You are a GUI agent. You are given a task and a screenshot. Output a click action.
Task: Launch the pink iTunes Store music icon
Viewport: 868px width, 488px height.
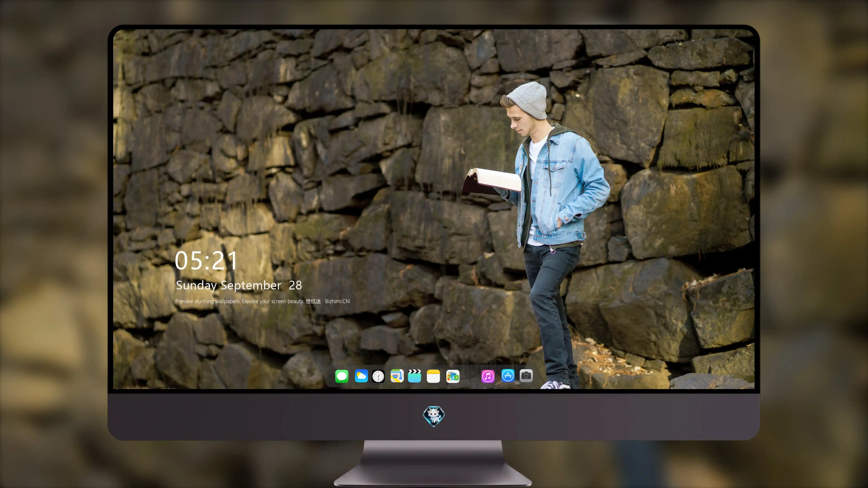[488, 376]
